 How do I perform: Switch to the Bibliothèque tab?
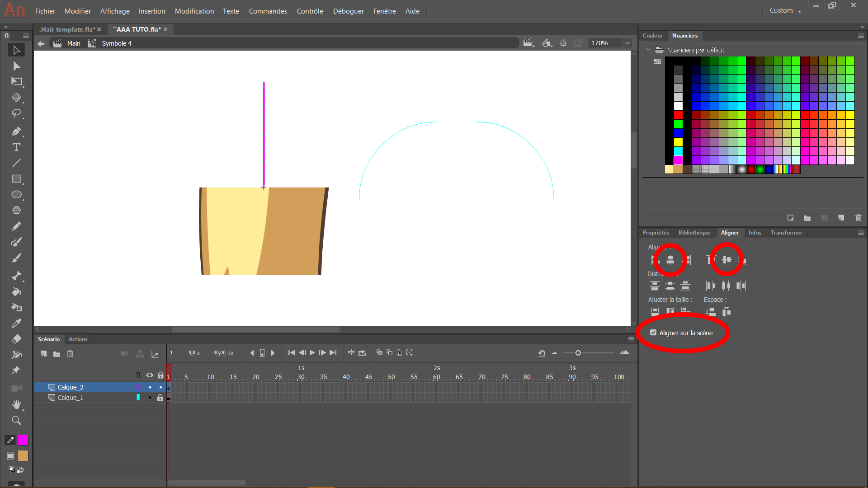[x=694, y=233]
